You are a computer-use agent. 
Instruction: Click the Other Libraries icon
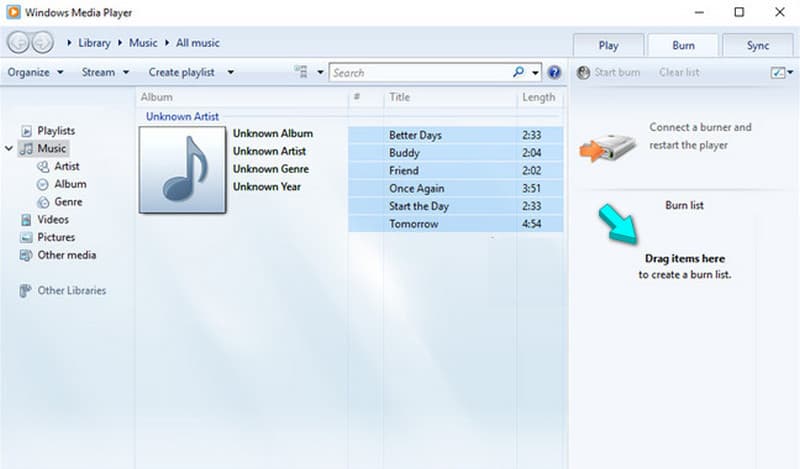(x=25, y=290)
